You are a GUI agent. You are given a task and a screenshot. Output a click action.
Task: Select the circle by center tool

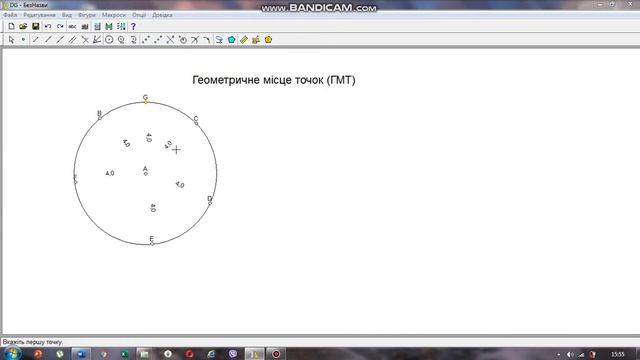109,40
